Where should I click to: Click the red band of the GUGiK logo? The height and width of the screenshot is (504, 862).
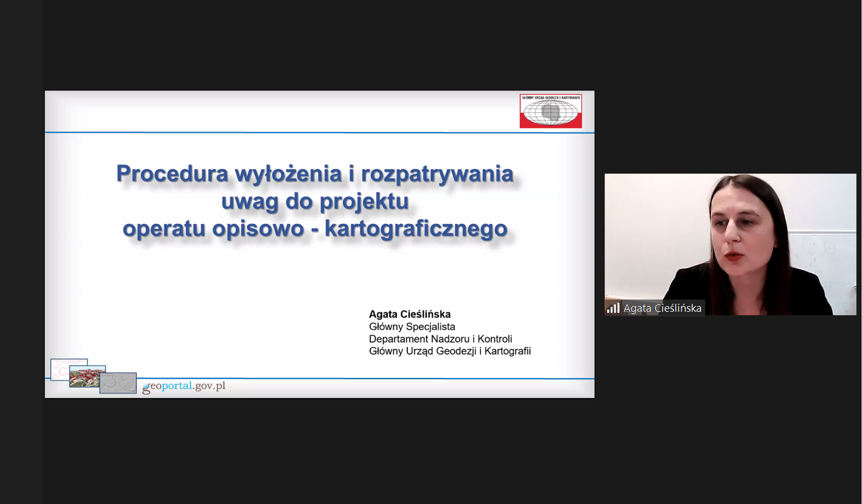pos(550,124)
